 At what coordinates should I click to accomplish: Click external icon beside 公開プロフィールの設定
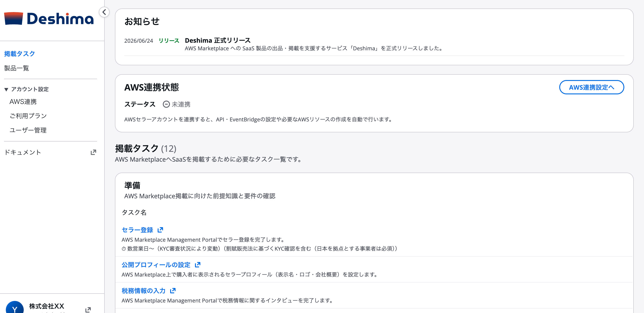pos(197,264)
